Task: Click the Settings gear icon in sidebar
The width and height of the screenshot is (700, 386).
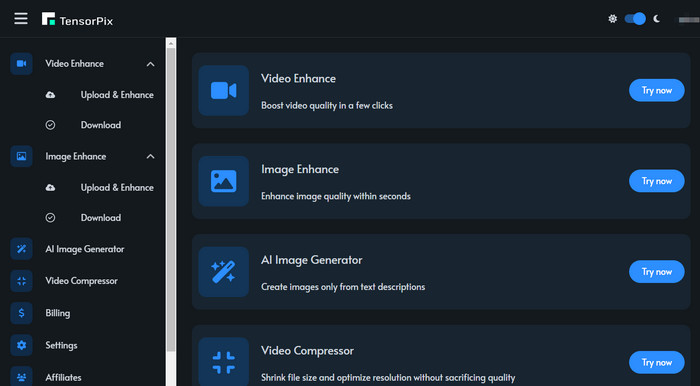Action: point(21,345)
